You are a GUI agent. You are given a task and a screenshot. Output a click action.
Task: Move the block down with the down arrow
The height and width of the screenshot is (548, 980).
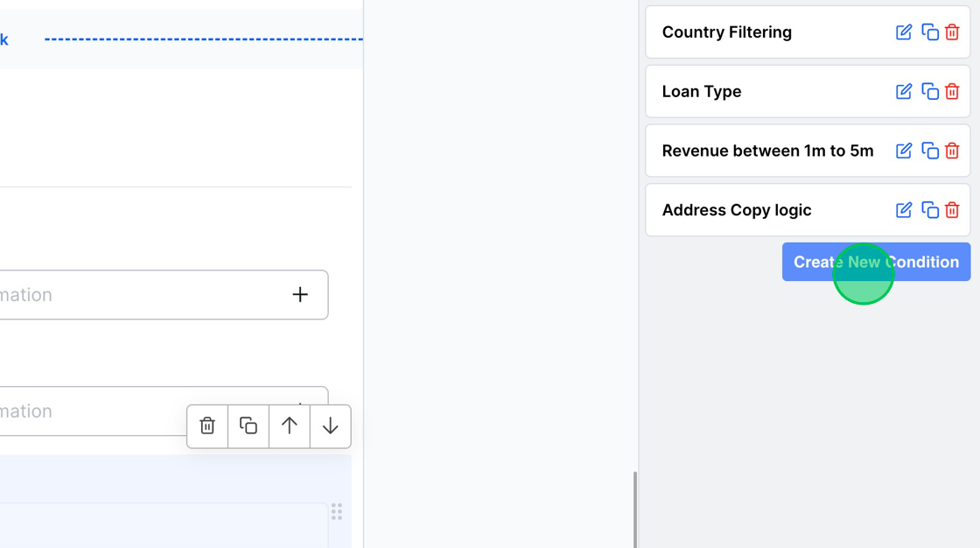click(x=330, y=426)
